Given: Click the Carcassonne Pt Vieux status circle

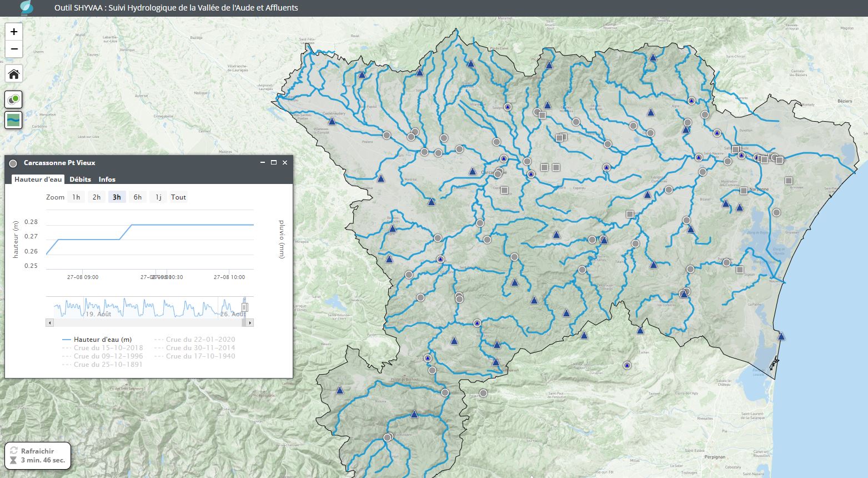Looking at the screenshot, I should point(13,163).
